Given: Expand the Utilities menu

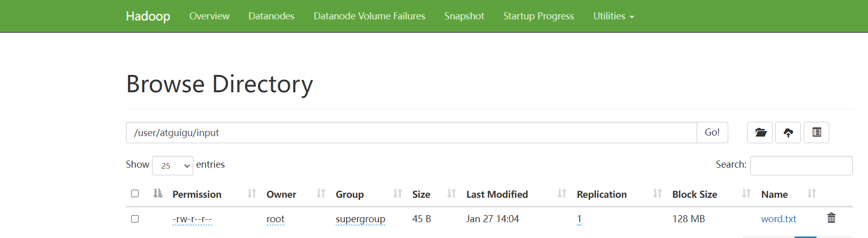Looking at the screenshot, I should point(614,16).
